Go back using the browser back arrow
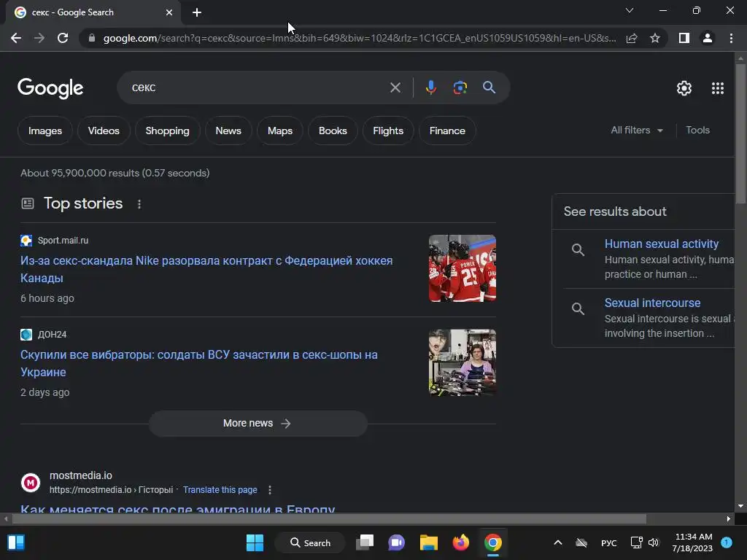The width and height of the screenshot is (747, 560). tap(16, 38)
